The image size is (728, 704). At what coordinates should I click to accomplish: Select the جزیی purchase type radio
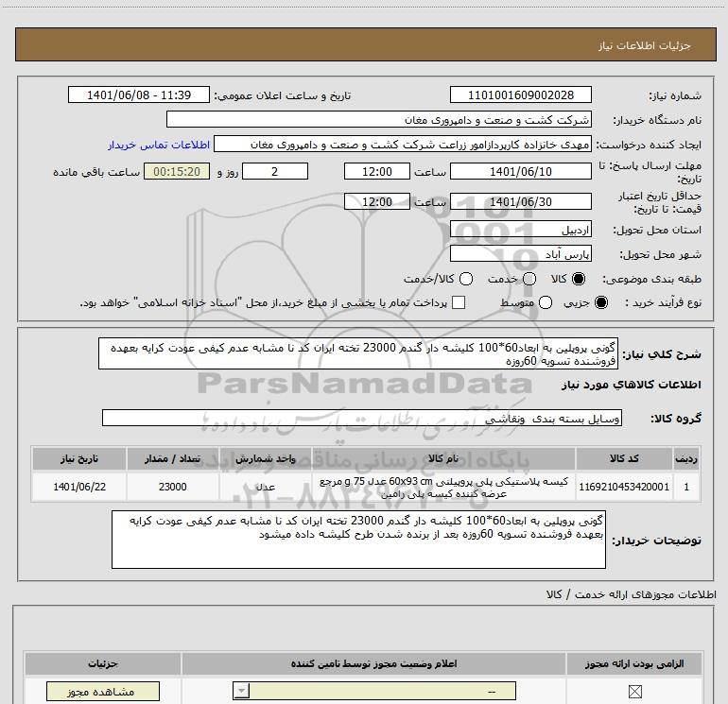tap(603, 302)
